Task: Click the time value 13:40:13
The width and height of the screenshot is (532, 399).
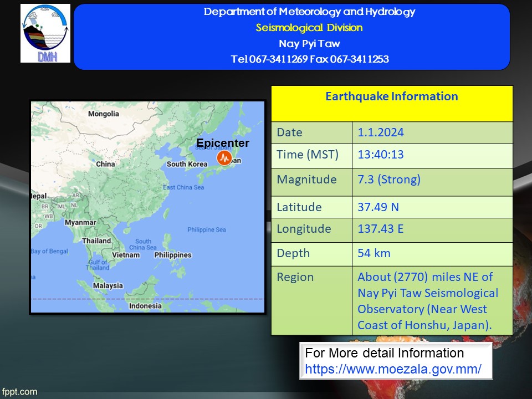Action: (381, 155)
